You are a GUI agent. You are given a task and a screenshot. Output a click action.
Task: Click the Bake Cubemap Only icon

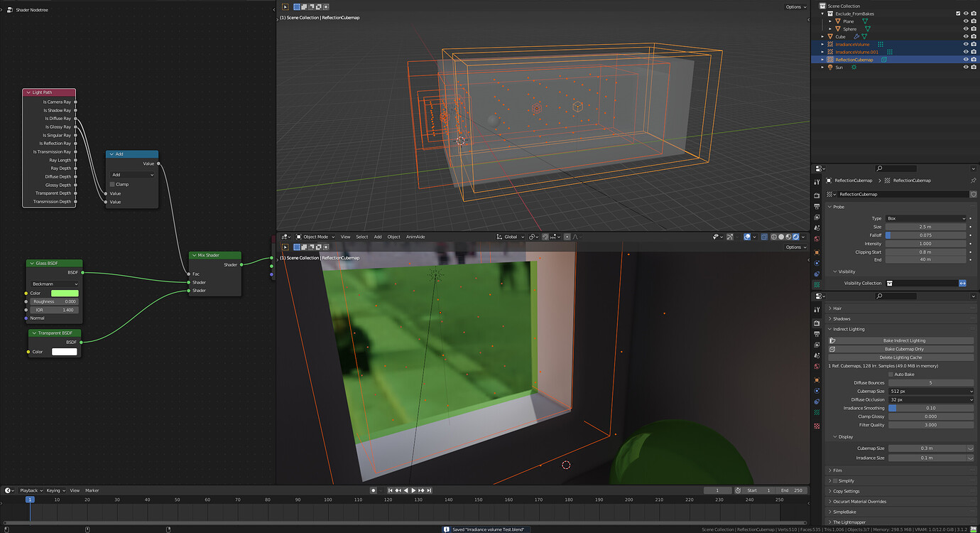pyautogui.click(x=833, y=349)
